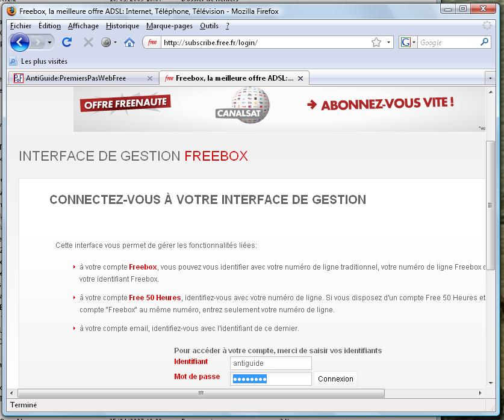Open the Marque-pages menu
504x420 pixels.
[169, 26]
